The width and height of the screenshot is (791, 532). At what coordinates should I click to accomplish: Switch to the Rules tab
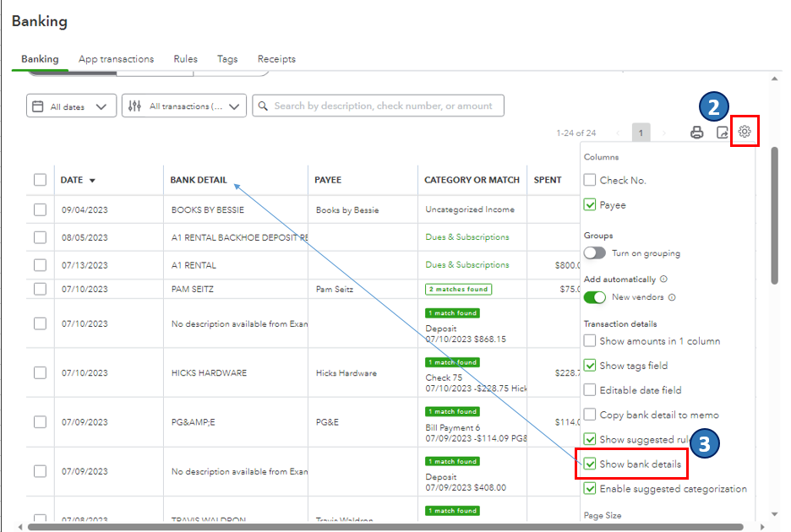coord(186,59)
